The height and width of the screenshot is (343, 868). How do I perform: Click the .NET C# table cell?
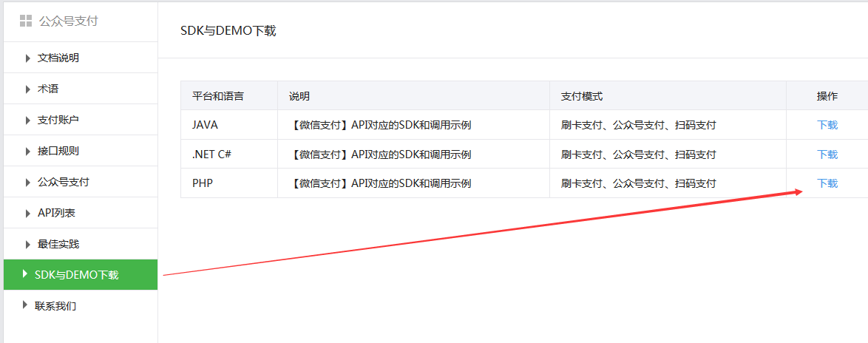coord(229,154)
